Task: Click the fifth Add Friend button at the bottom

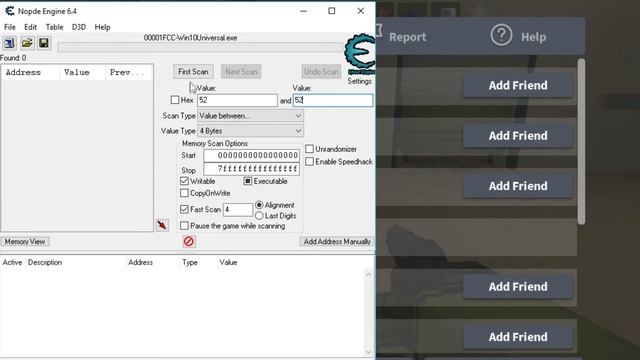Action: [x=518, y=337]
